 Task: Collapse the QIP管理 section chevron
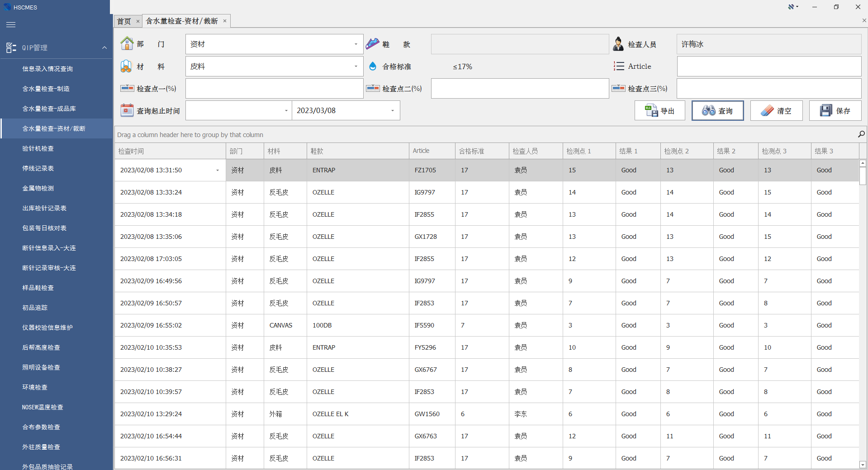click(104, 47)
